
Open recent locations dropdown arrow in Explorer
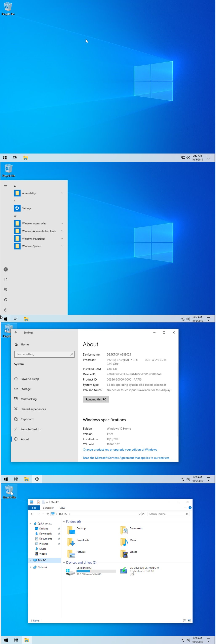tap(43, 514)
